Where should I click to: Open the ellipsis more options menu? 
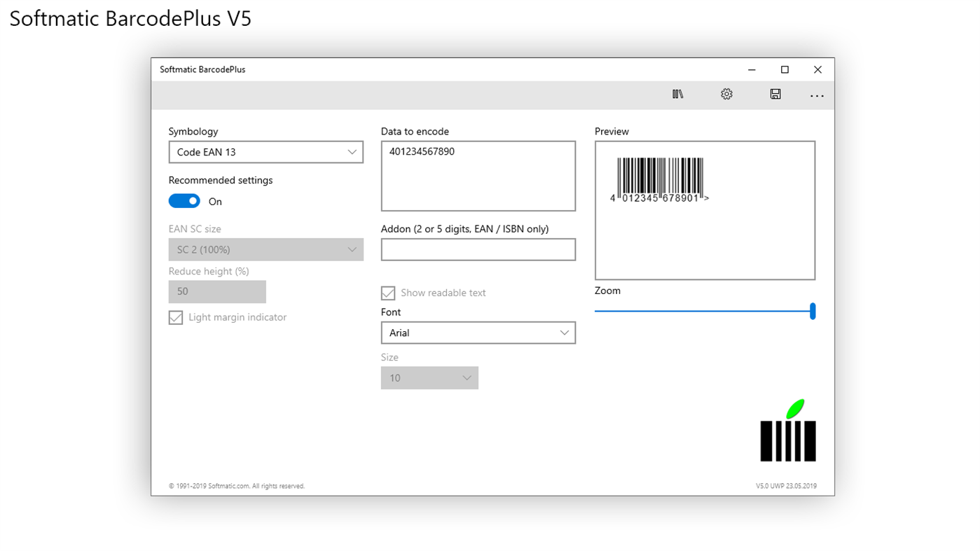817,95
